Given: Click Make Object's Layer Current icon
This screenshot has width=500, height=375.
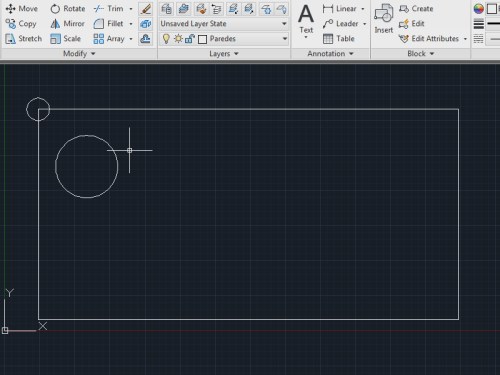Looking at the screenshot, I should pyautogui.click(x=183, y=9).
